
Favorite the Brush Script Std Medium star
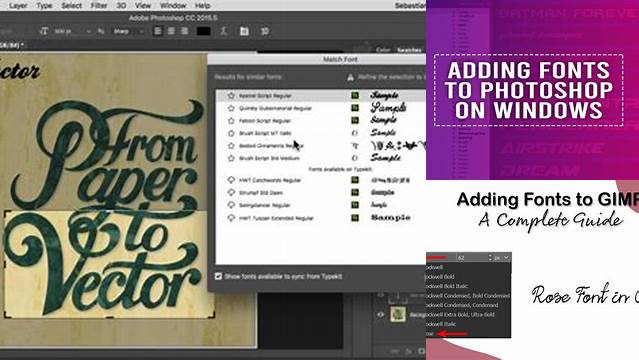coord(231,158)
